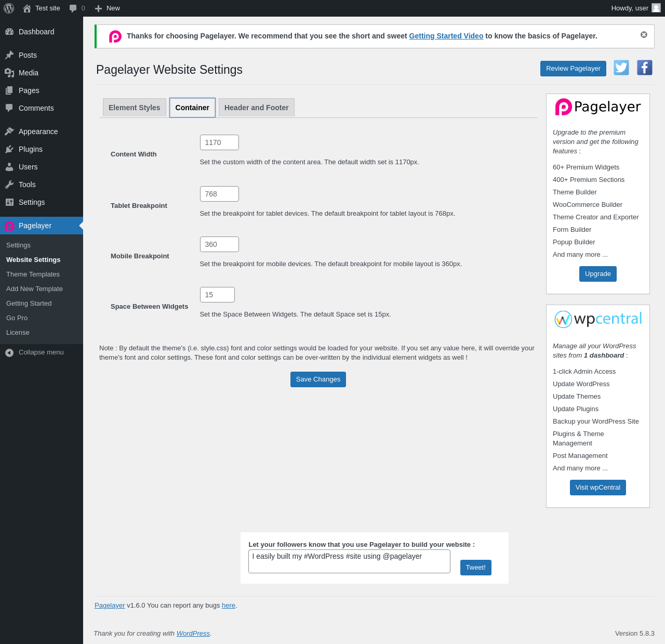The width and height of the screenshot is (665, 644).
Task: Open the Facebook icon in the page header
Action: 645,68
